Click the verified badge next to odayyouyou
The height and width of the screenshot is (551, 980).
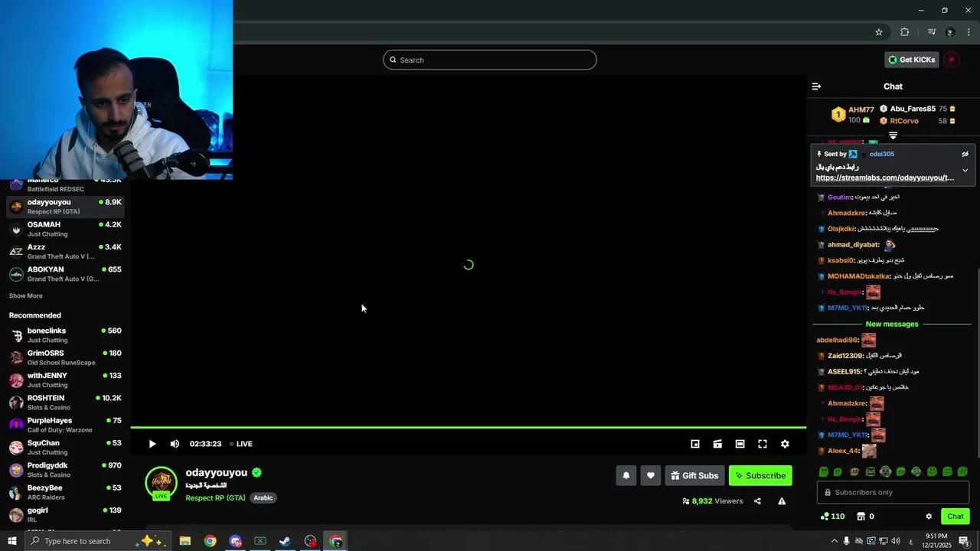(x=256, y=473)
